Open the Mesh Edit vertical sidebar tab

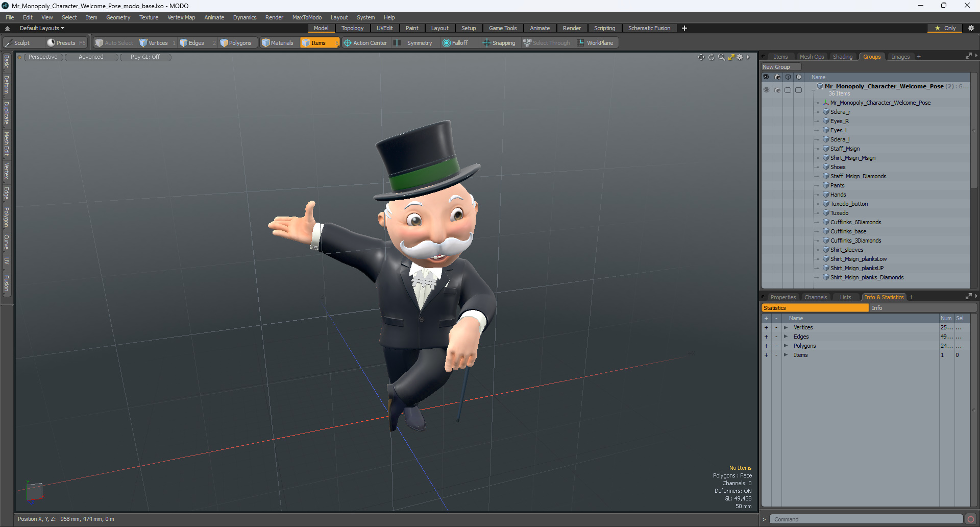click(6, 143)
